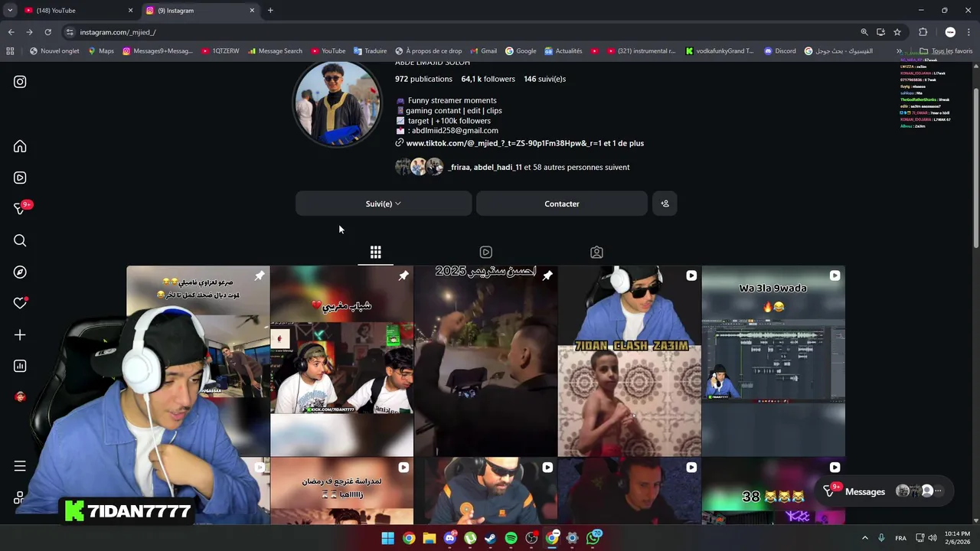Click the 972 publications count
Image resolution: width=980 pixels, height=551 pixels.
coord(423,79)
